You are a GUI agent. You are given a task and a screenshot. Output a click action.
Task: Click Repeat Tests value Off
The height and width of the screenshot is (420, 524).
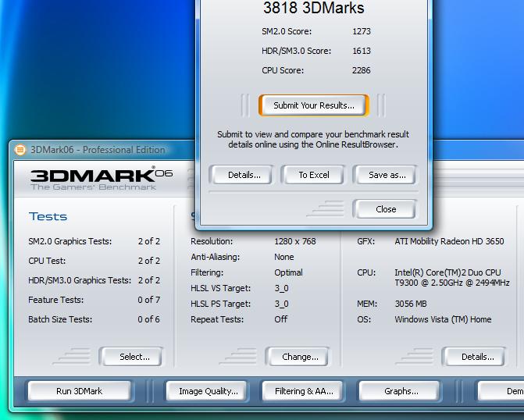click(280, 319)
